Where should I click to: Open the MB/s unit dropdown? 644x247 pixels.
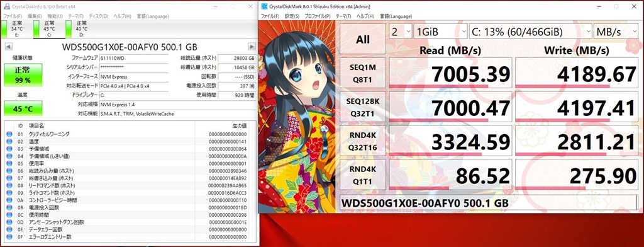[x=616, y=32]
